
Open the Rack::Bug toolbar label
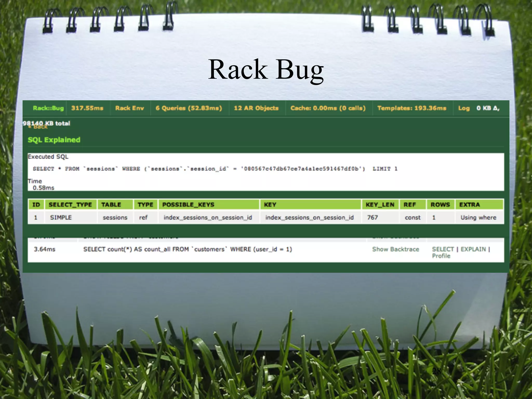point(48,108)
